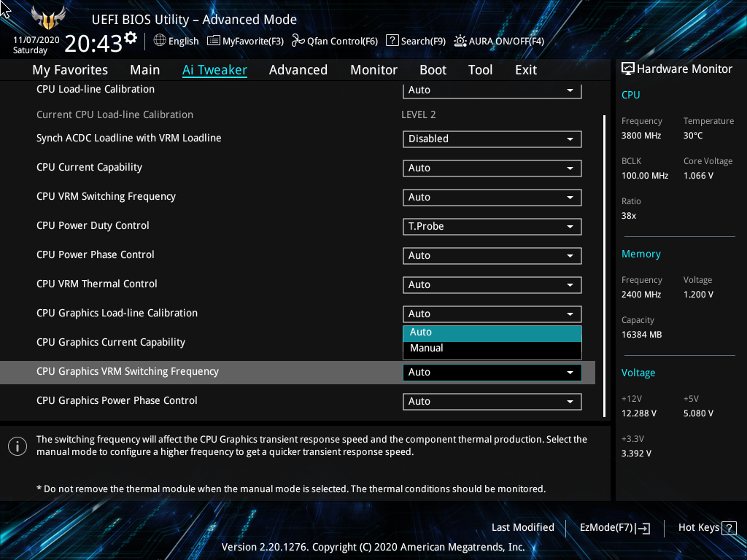This screenshot has width=747, height=560.
Task: Toggle AURA lighting on/off icon
Action: pyautogui.click(x=460, y=41)
